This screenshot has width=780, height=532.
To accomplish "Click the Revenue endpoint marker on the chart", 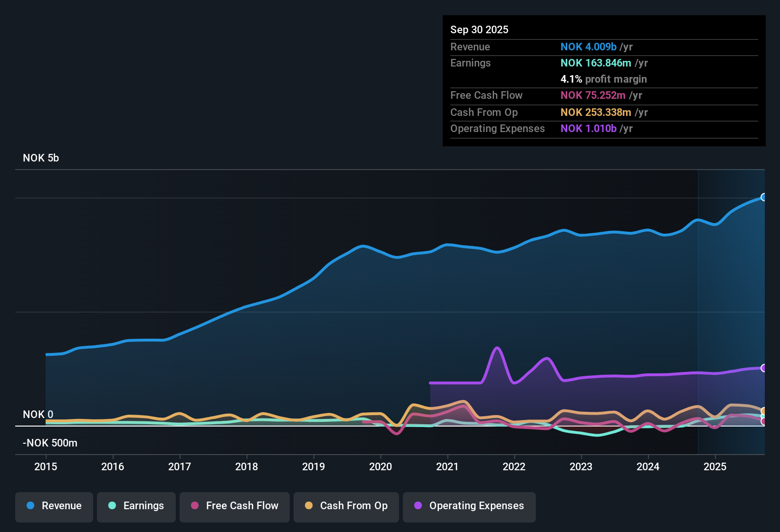I will pos(763,197).
